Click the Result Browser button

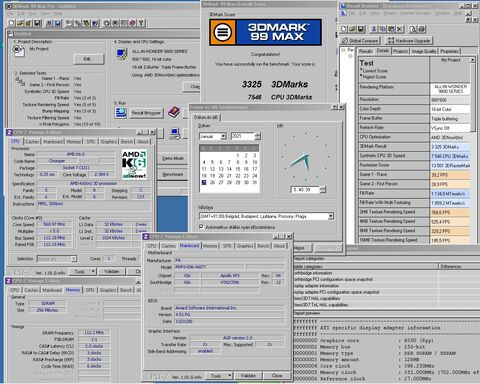click(x=146, y=113)
